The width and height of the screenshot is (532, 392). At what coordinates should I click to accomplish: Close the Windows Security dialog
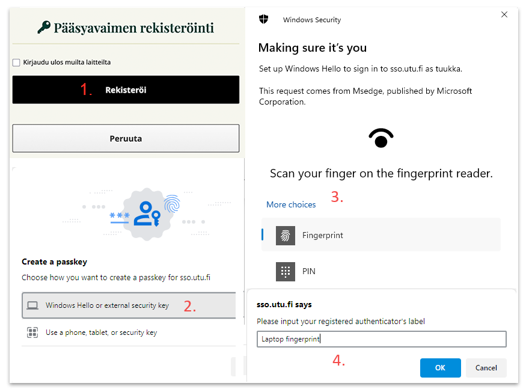click(x=504, y=14)
